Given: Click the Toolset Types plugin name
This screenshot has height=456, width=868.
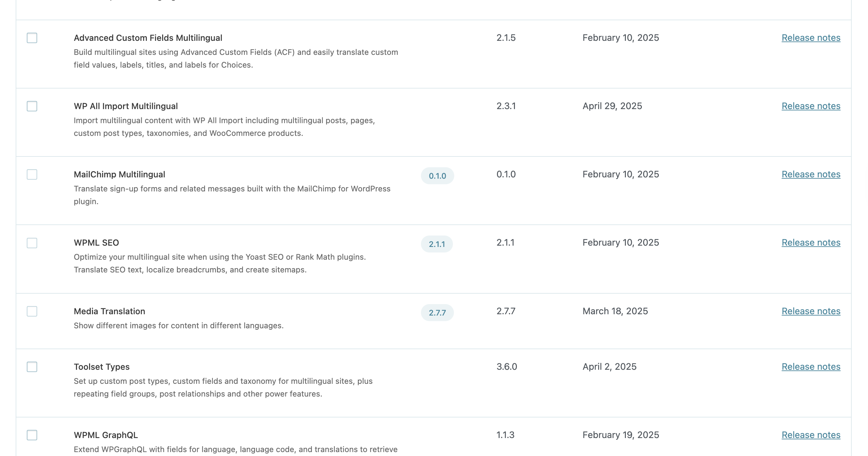Looking at the screenshot, I should (x=102, y=366).
